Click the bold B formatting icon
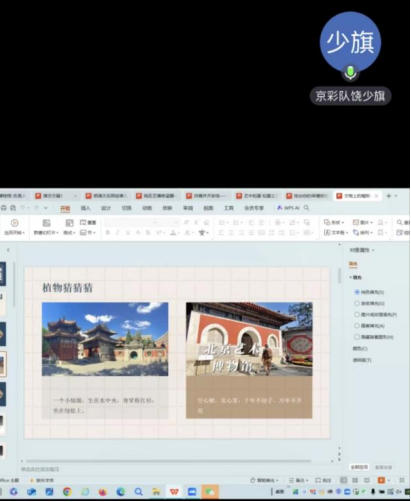411x502 pixels. 108,233
